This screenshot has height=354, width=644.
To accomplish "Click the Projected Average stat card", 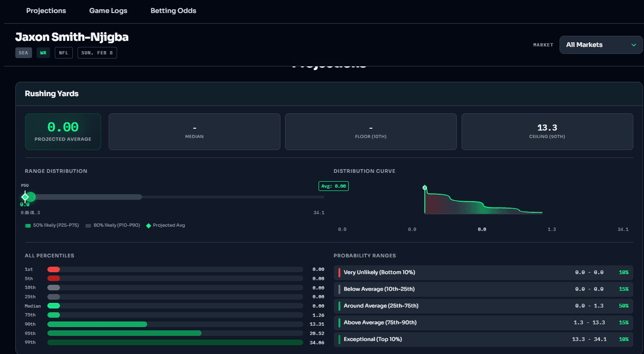I will 63,131.
